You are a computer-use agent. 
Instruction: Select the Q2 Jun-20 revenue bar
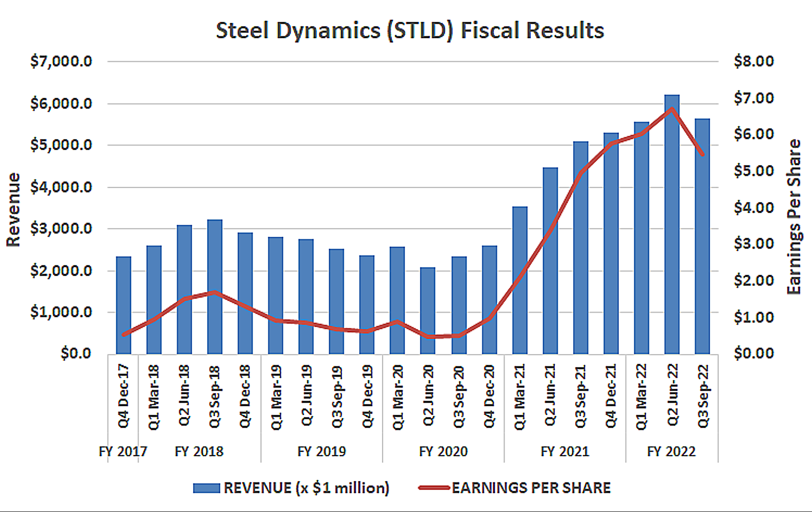coord(428,310)
